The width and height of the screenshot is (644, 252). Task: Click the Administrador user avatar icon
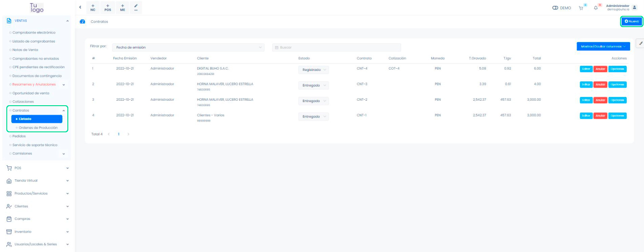(x=634, y=7)
